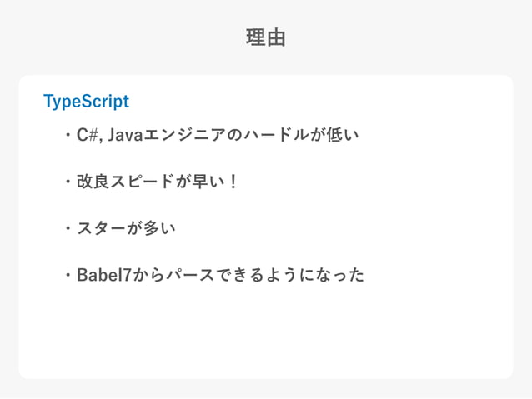
Task: Click the slide title 理由
Action: (266, 37)
